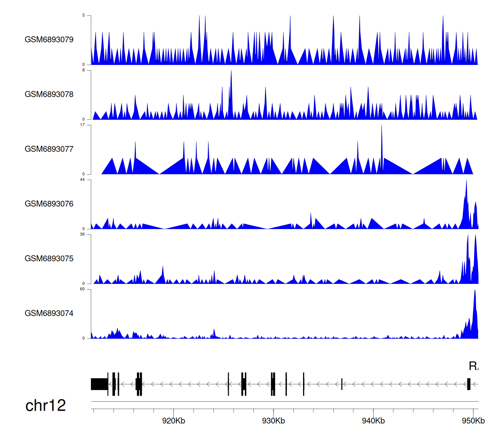
Task: Click the 940Kb axis tick label
Action: tap(373, 421)
